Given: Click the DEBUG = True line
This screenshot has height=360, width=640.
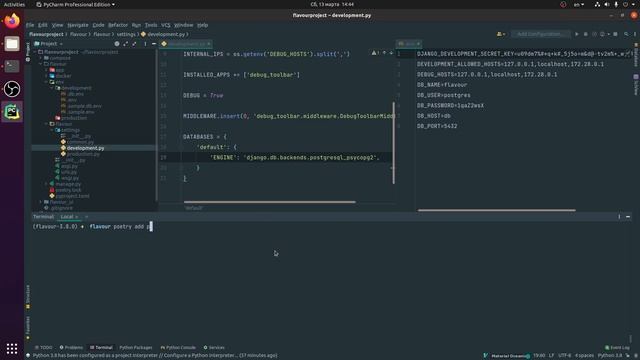Looking at the screenshot, I should pos(203,96).
